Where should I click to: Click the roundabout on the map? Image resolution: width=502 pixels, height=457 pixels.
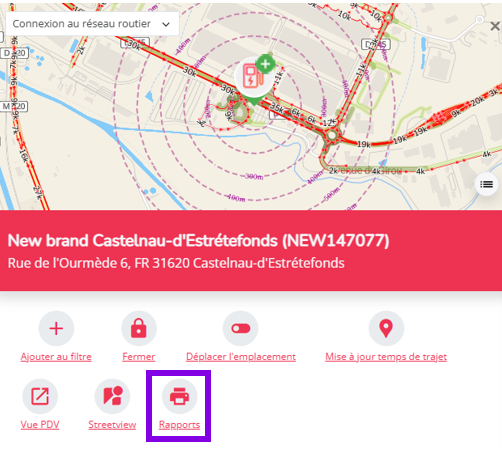[x=332, y=135]
